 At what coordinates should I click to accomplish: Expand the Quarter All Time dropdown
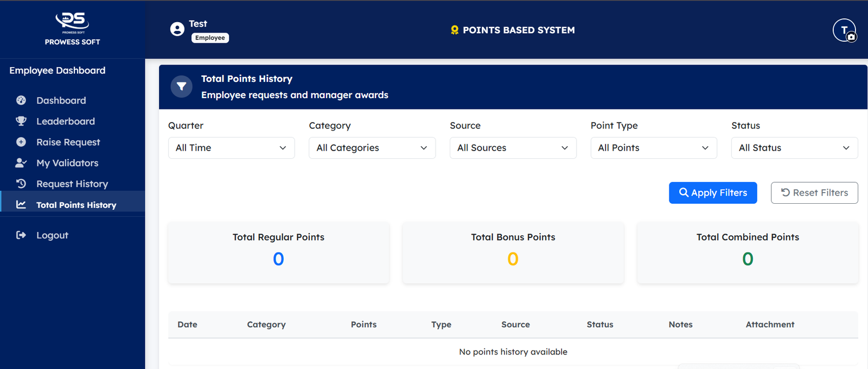(231, 148)
